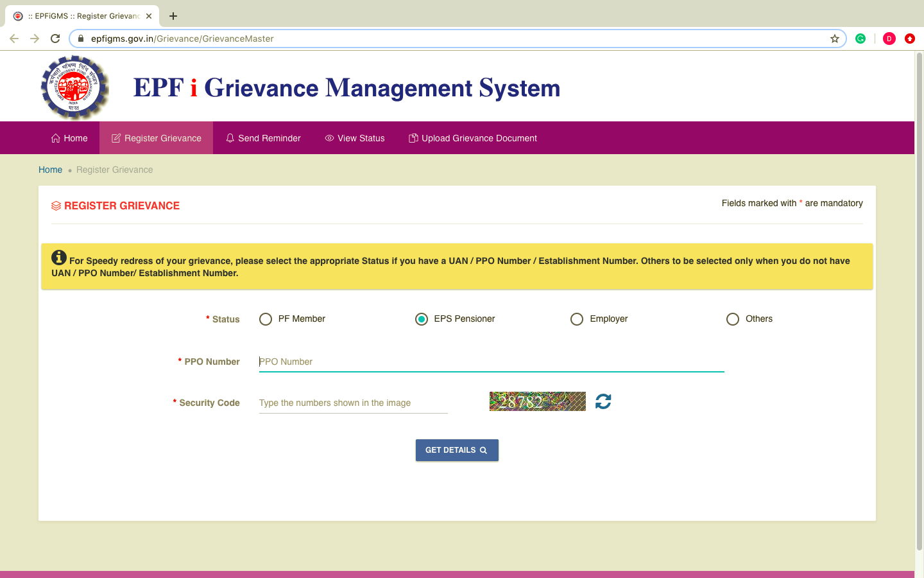Close the EPFiGMS Register Grievance tab
Image resolution: width=924 pixels, height=578 pixels.
point(149,16)
